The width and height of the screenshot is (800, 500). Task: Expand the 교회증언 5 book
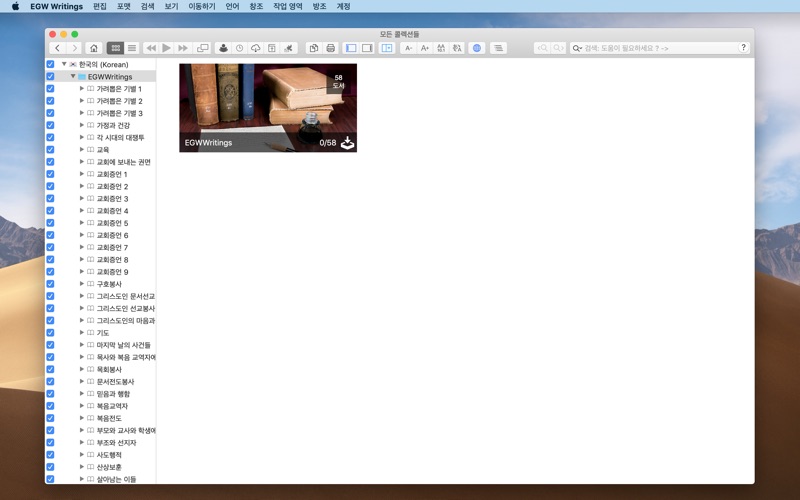click(x=82, y=223)
